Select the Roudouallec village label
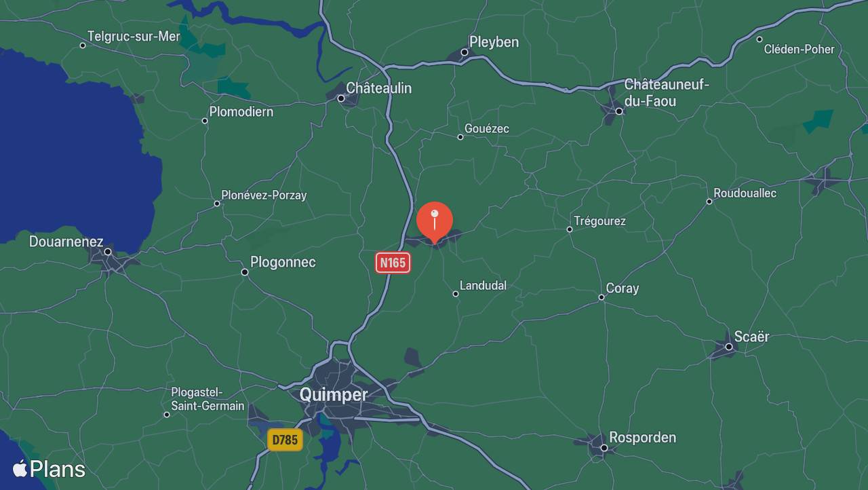The height and width of the screenshot is (490, 868). click(745, 193)
